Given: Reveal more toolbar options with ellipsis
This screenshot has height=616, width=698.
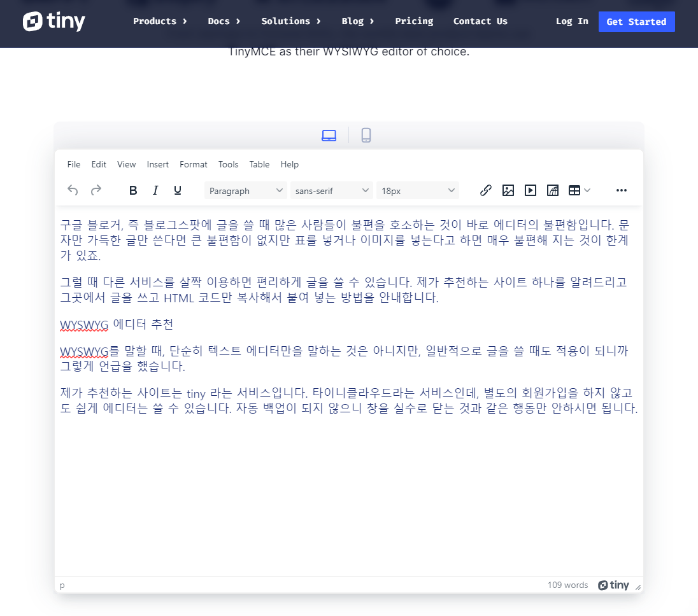Looking at the screenshot, I should pyautogui.click(x=622, y=190).
